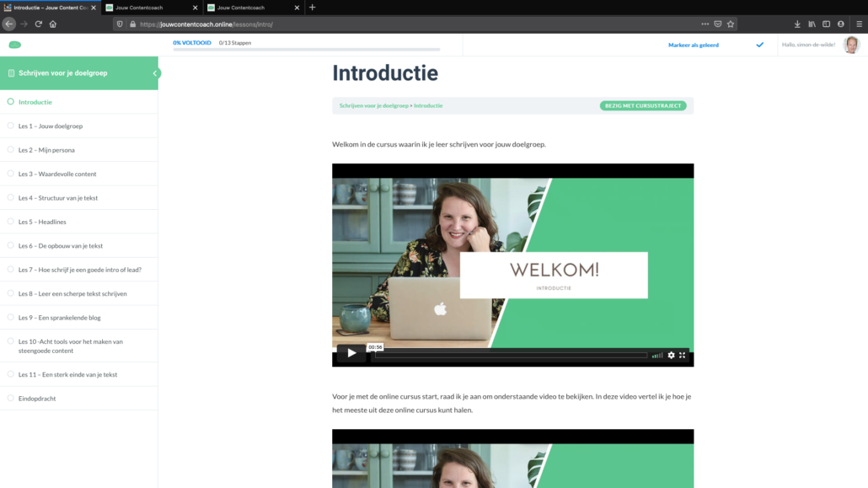Click the Schrijven voor je doelgroep breadcrumb
868x488 pixels.
pos(373,105)
